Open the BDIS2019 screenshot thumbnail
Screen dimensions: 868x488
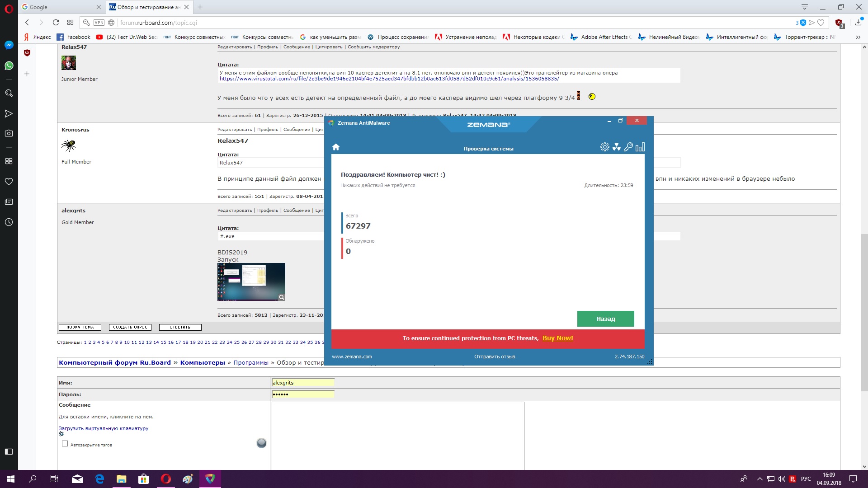pyautogui.click(x=251, y=282)
